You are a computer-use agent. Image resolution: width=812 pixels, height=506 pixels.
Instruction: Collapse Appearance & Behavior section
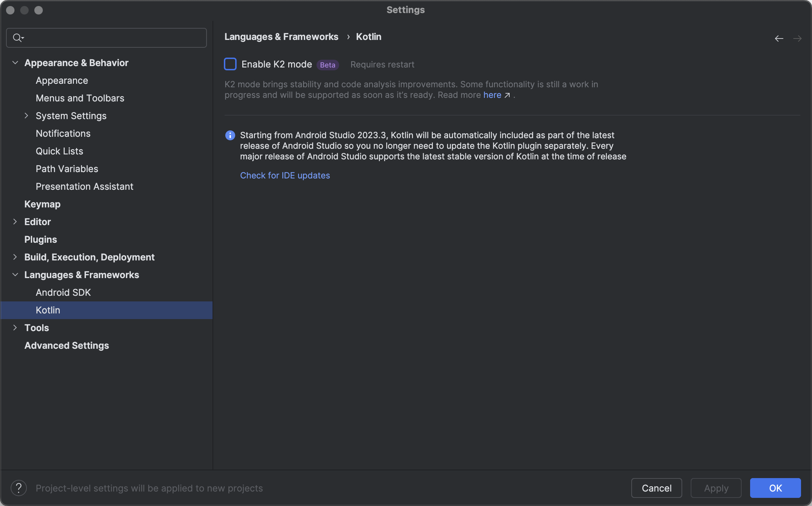15,63
